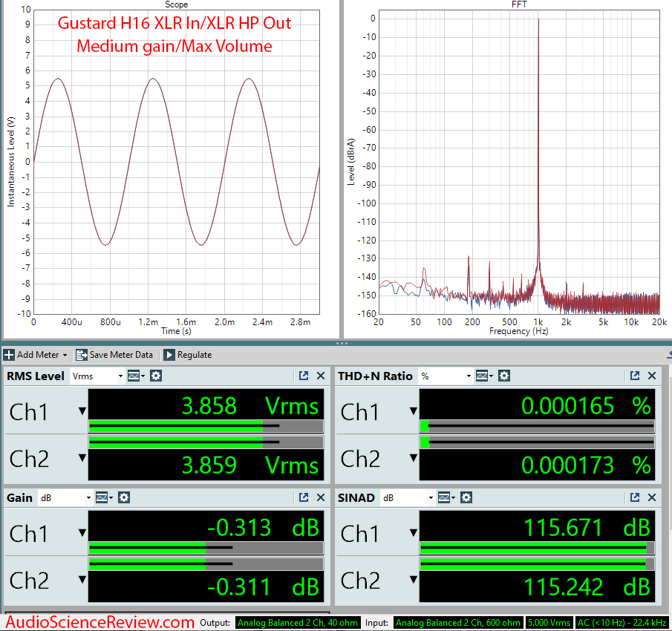Expand the Ch2 arrow in SINAD meter
The height and width of the screenshot is (631, 672).
pos(414,580)
